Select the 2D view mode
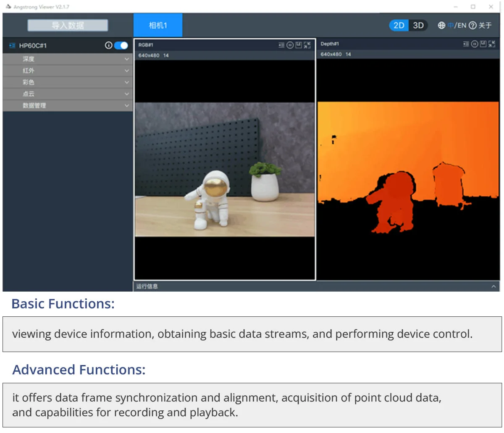 tap(399, 25)
